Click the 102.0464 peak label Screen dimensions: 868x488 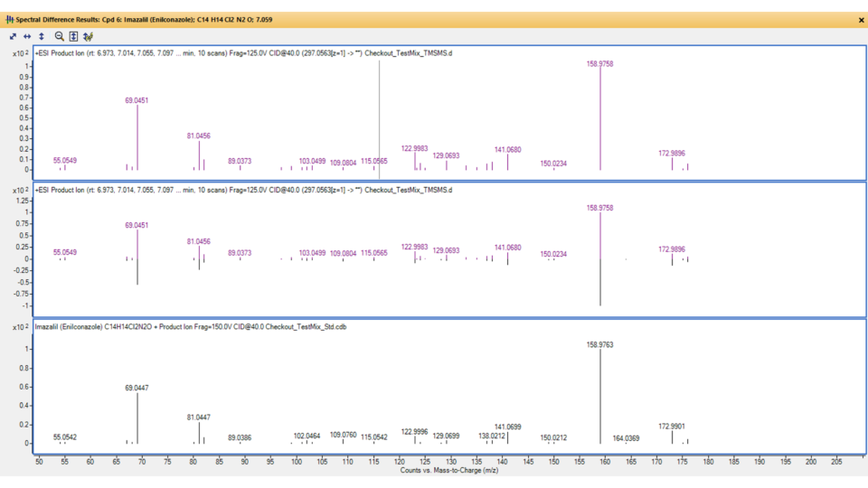307,436
